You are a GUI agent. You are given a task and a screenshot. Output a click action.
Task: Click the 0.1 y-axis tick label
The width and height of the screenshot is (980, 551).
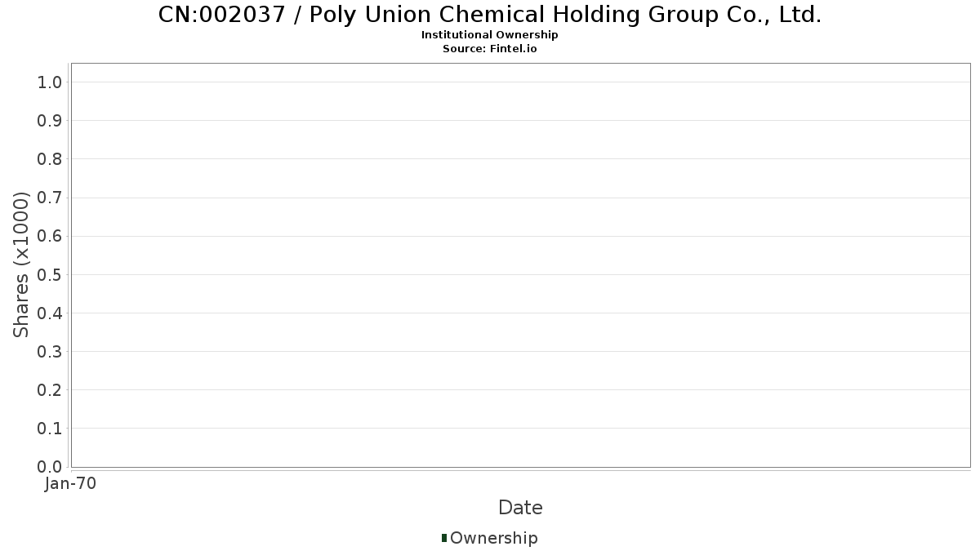(50, 429)
